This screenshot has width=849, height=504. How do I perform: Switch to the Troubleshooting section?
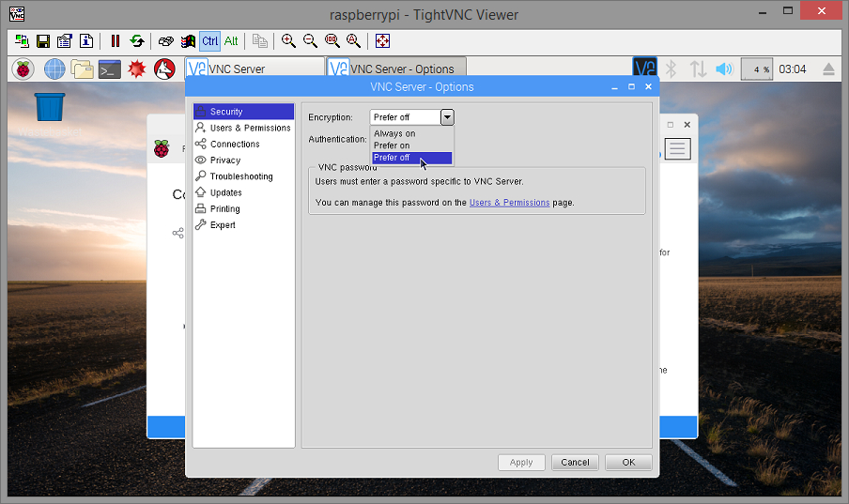[x=243, y=176]
